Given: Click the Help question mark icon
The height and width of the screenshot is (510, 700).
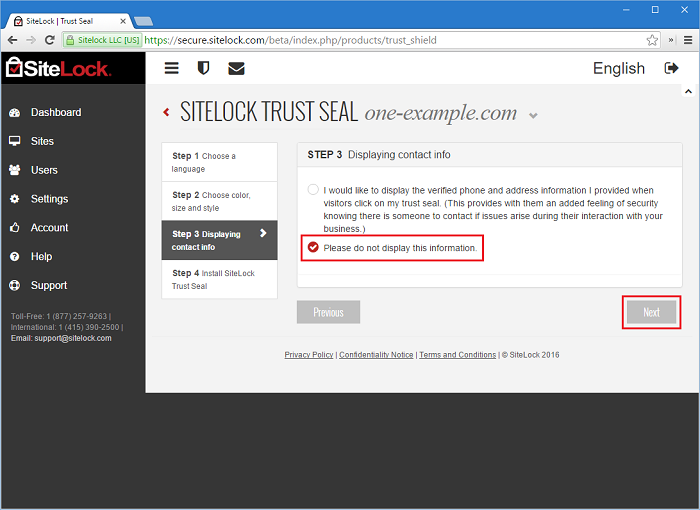Looking at the screenshot, I should pos(15,256).
